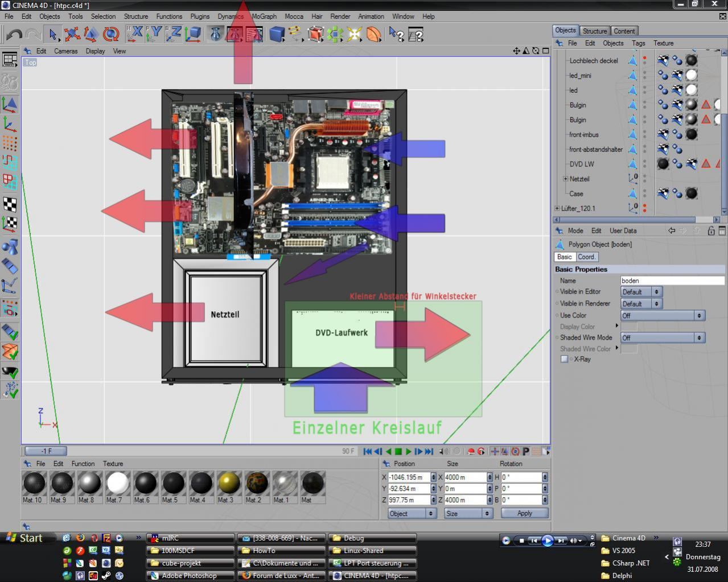Click the context help cursor icon

pos(397,34)
